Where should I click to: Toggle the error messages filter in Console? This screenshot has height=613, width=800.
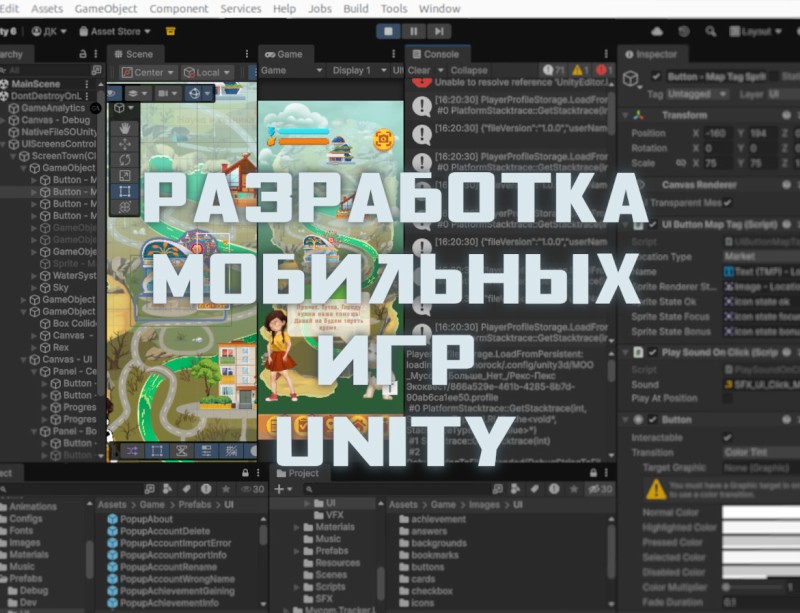[604, 70]
